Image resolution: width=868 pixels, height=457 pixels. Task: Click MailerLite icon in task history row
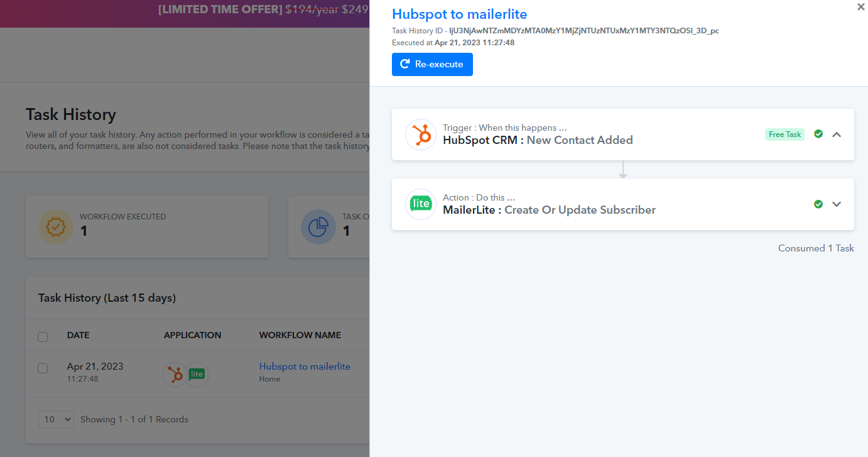tap(197, 374)
